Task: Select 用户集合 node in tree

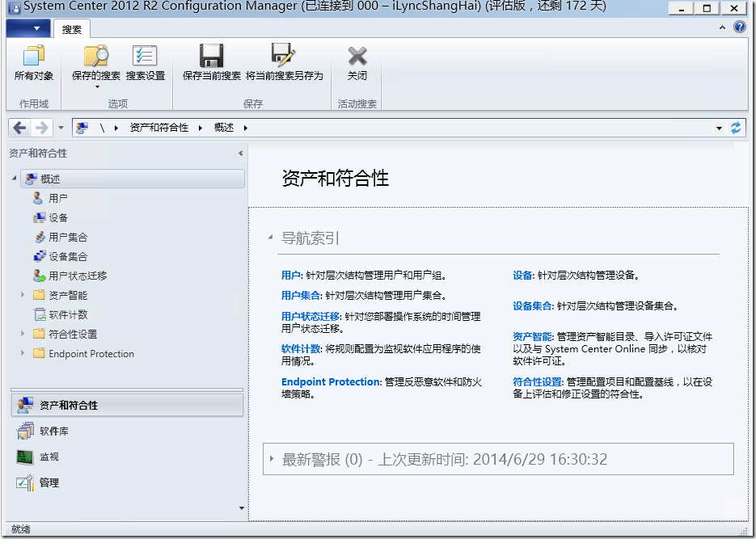Action: point(61,237)
